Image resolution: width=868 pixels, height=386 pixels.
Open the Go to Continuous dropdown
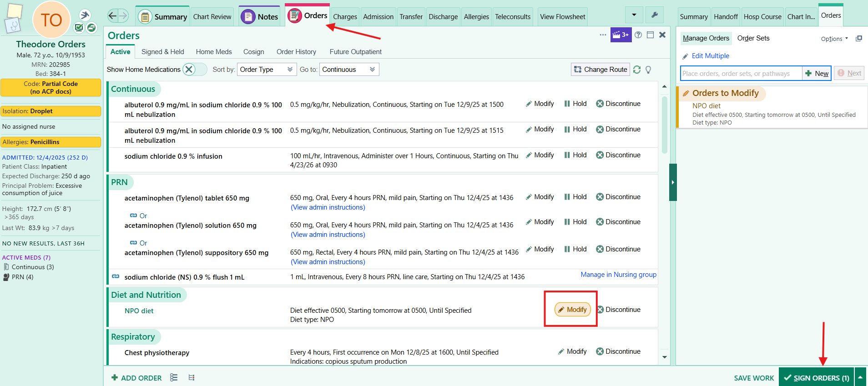coord(349,70)
